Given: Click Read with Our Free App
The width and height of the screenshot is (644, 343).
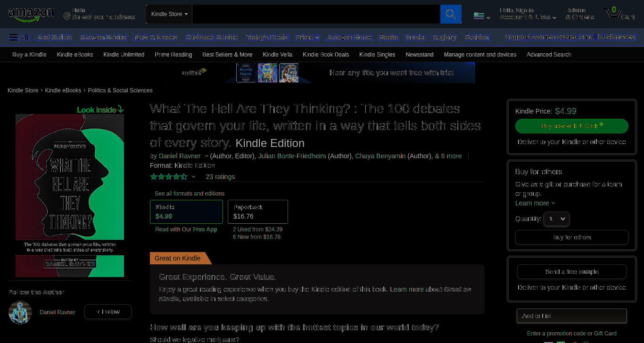Looking at the screenshot, I should click(x=186, y=229).
